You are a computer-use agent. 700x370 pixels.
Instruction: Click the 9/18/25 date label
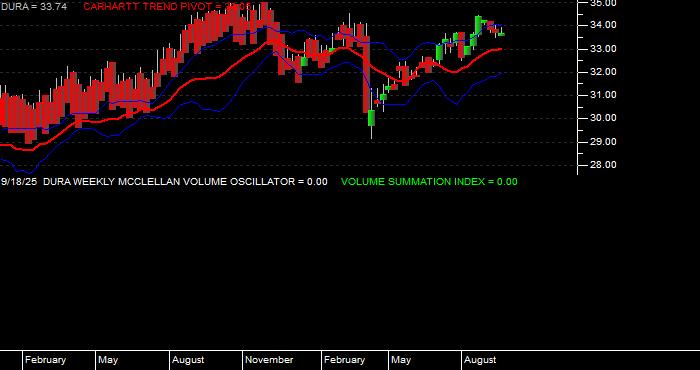coord(19,182)
